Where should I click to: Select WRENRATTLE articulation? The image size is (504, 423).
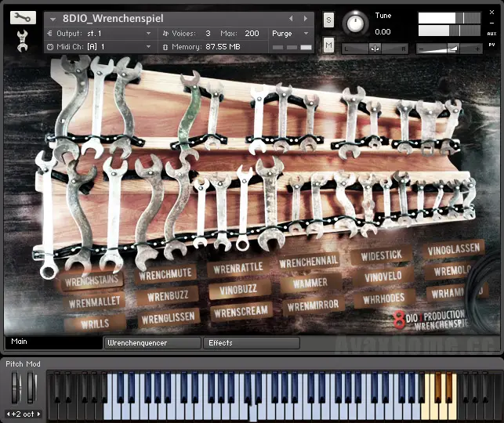pyautogui.click(x=238, y=268)
